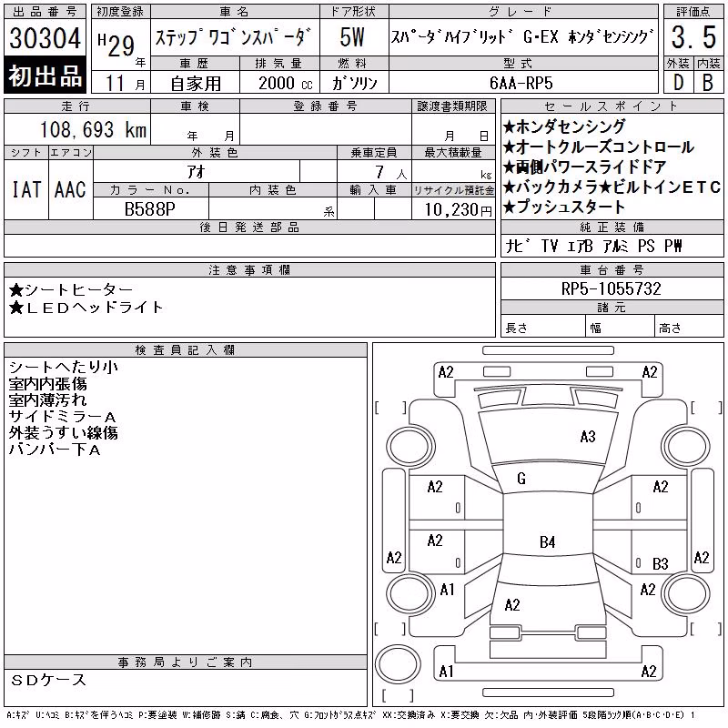This screenshot has width=728, height=728.
Task: Click the ホンダセンシング sales point line
Action: coord(564,126)
